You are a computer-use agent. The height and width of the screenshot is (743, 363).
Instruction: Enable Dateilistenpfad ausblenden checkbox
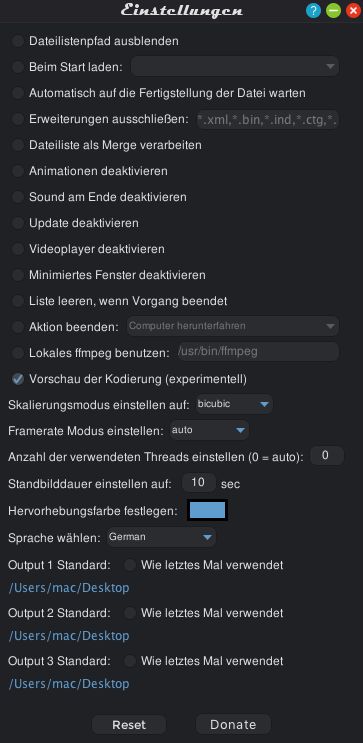point(18,41)
